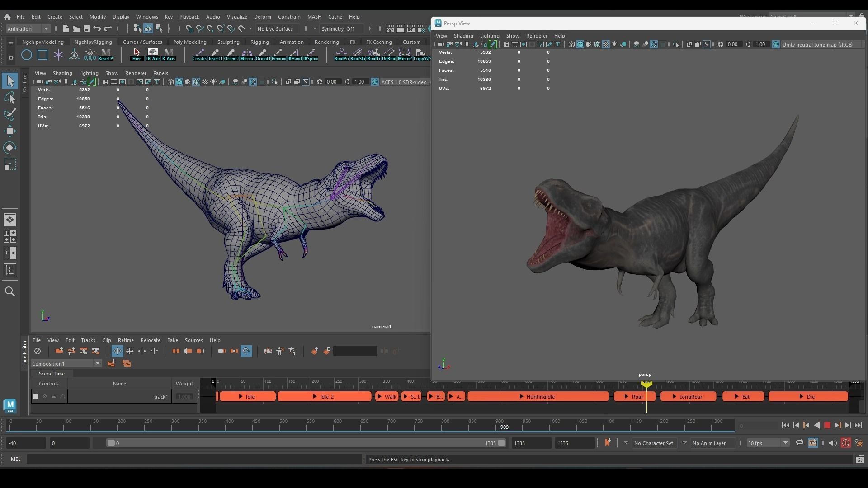Open Script Editor icon at bottom right
The image size is (868, 488).
pyautogui.click(x=859, y=460)
